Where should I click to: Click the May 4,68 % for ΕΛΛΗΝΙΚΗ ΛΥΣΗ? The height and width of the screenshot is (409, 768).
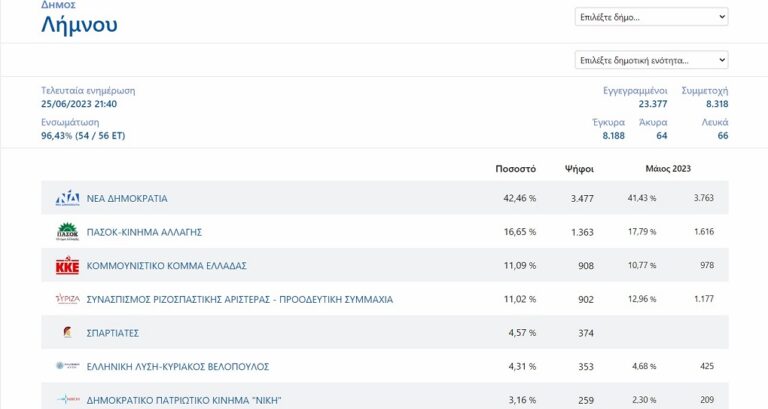pyautogui.click(x=644, y=366)
